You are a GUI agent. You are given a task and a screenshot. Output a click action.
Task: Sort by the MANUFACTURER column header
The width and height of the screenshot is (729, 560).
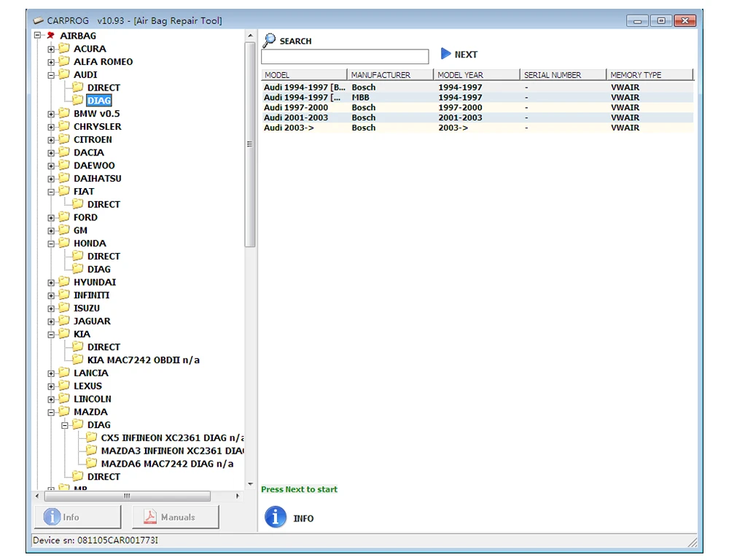tap(391, 74)
